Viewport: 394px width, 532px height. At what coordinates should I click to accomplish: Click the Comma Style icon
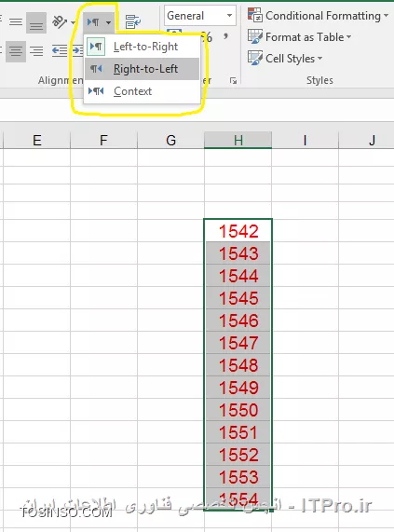coord(225,36)
